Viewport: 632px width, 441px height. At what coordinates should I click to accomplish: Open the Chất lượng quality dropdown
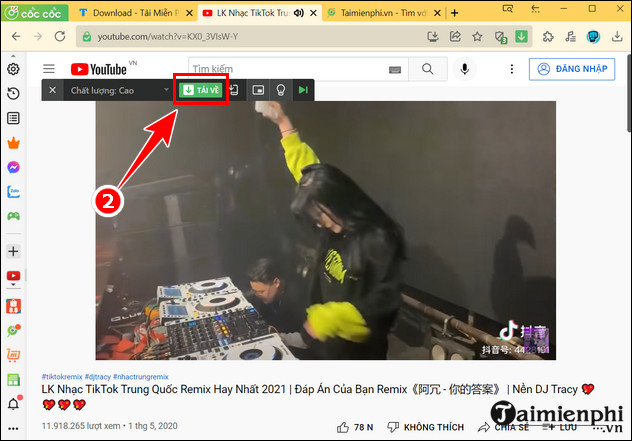coord(118,90)
